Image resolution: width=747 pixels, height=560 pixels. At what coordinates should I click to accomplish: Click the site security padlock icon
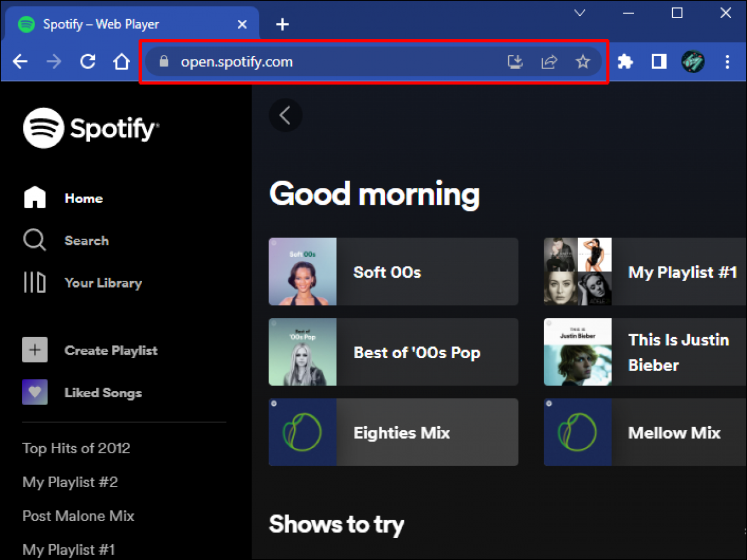tap(163, 61)
